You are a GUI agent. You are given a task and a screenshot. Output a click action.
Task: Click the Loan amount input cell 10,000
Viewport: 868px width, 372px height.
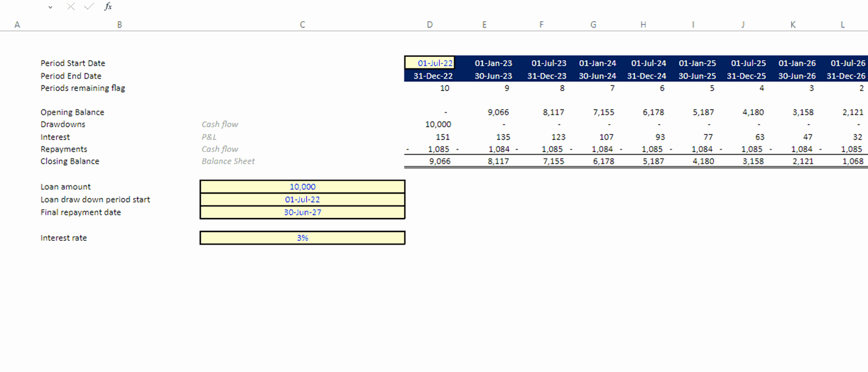pyautogui.click(x=302, y=187)
